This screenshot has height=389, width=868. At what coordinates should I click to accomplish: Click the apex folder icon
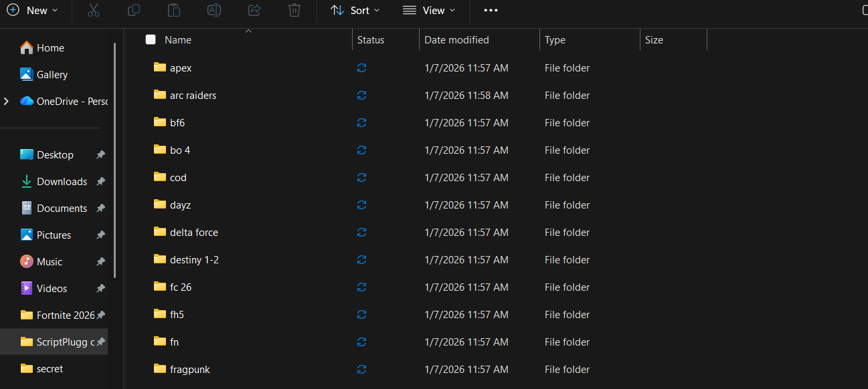tap(159, 67)
